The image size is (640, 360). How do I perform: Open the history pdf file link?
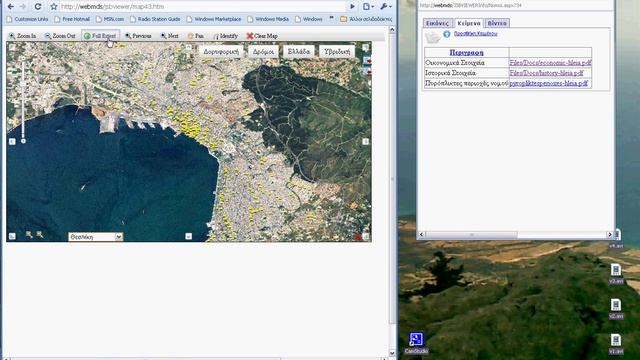(x=547, y=73)
